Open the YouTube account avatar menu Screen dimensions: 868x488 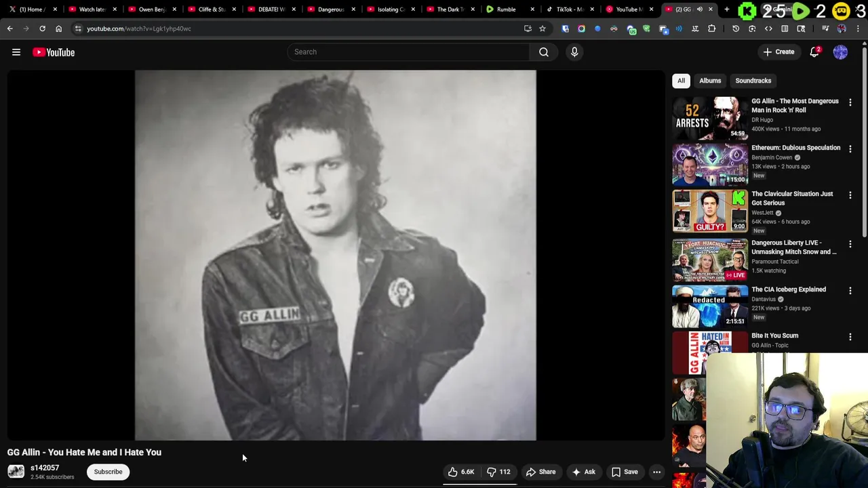pos(840,52)
